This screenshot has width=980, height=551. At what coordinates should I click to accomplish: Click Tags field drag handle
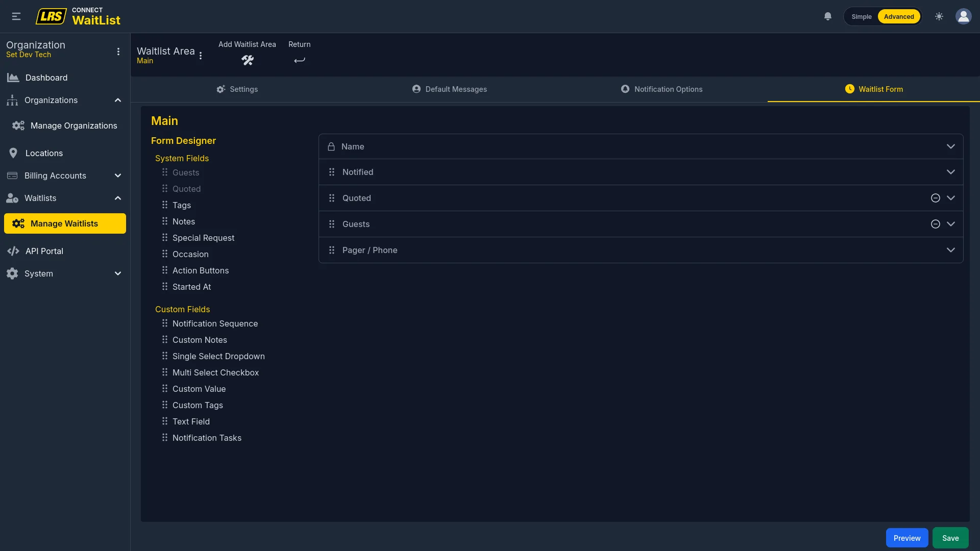click(165, 205)
